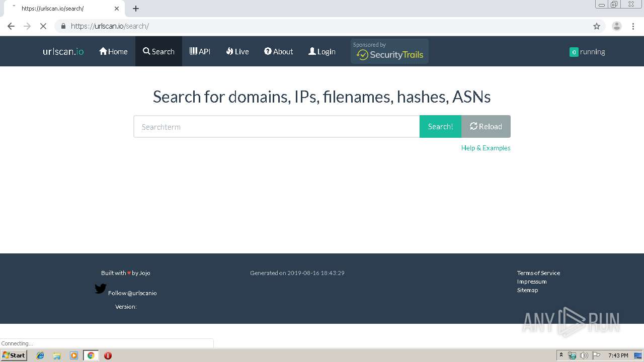
Task: Click the Built with by Jojo text
Action: coord(126,273)
